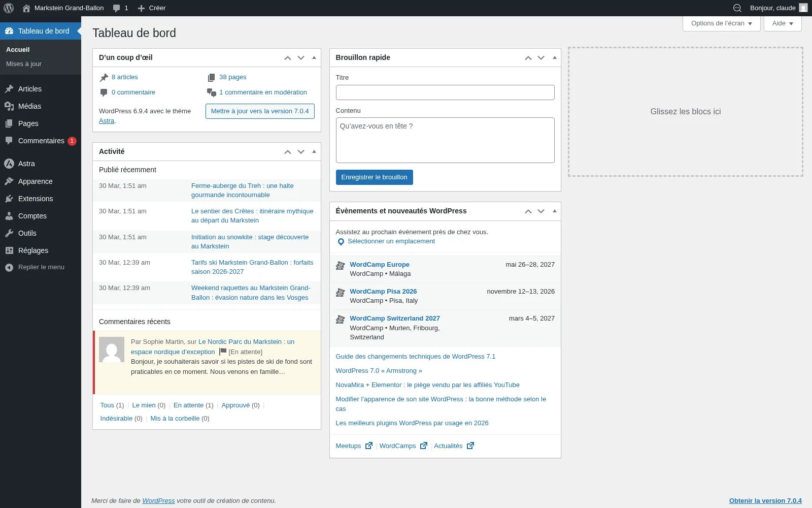Open Tarifs ski Markstein Grand-Ballon article link

252,267
